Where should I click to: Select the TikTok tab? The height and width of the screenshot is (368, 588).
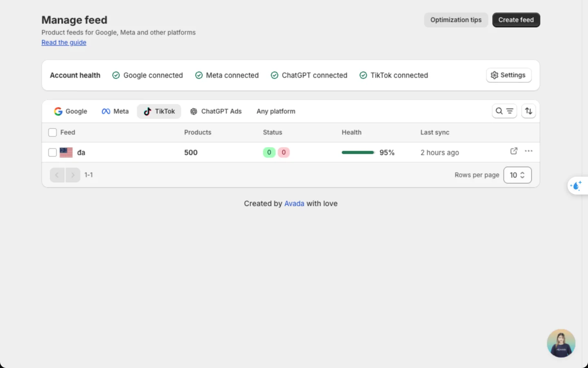pos(159,111)
